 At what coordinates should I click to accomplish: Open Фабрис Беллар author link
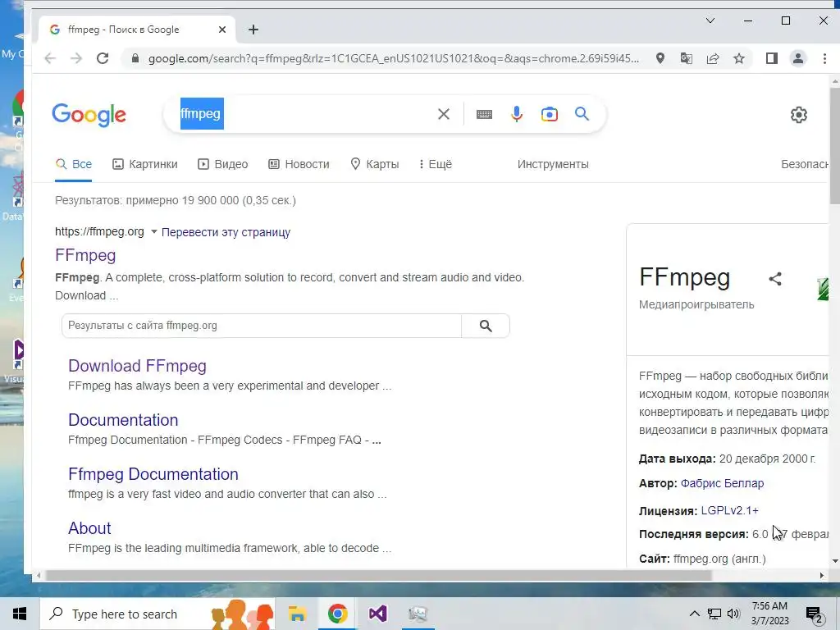pyautogui.click(x=722, y=483)
